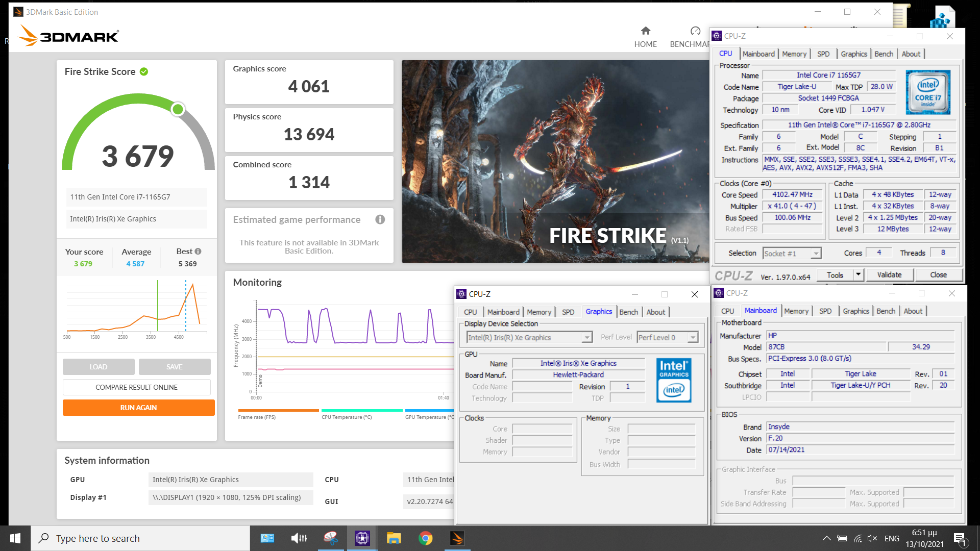
Task: Open the Wi-Fi network tray icon
Action: point(857,538)
